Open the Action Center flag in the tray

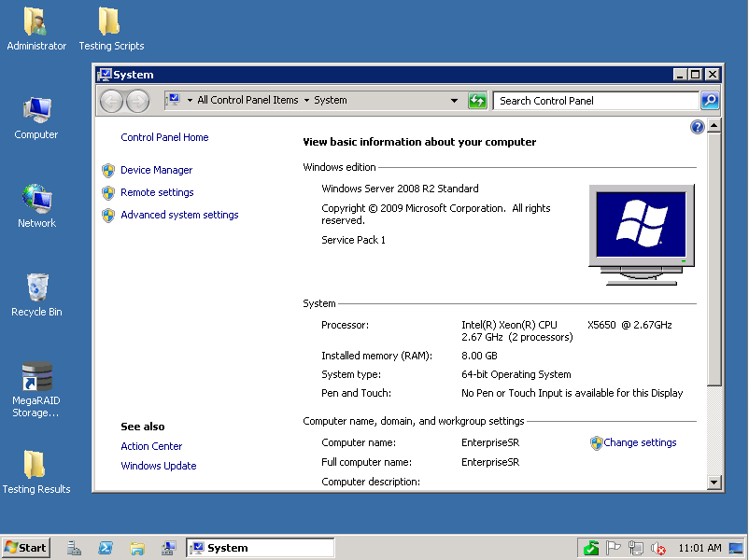click(x=613, y=548)
